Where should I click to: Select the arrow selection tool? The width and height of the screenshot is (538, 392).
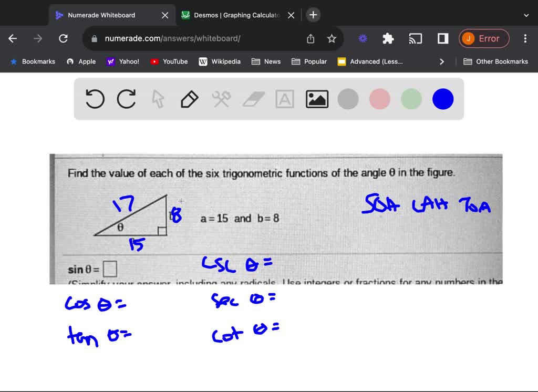tap(158, 99)
